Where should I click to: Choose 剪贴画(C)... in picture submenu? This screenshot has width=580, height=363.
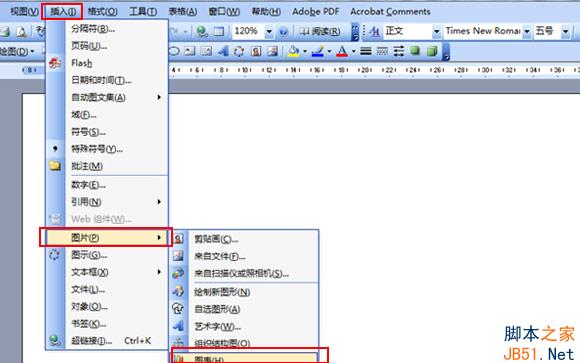[244, 239]
